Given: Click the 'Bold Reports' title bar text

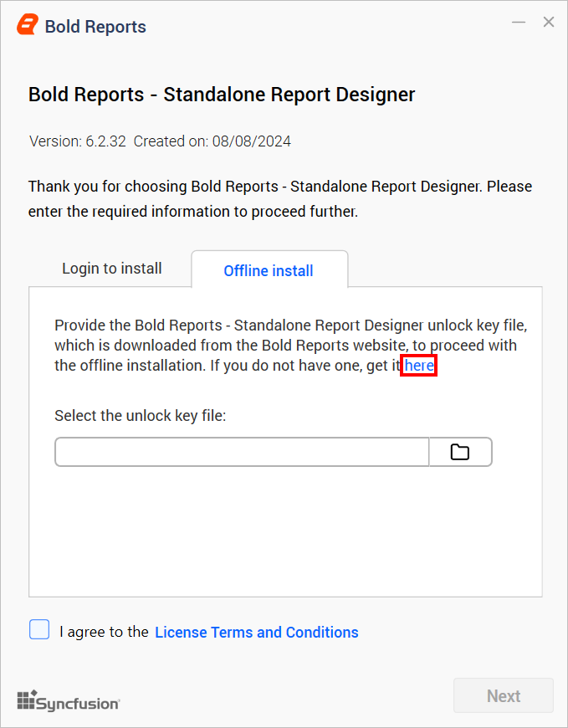Looking at the screenshot, I should coord(95,27).
